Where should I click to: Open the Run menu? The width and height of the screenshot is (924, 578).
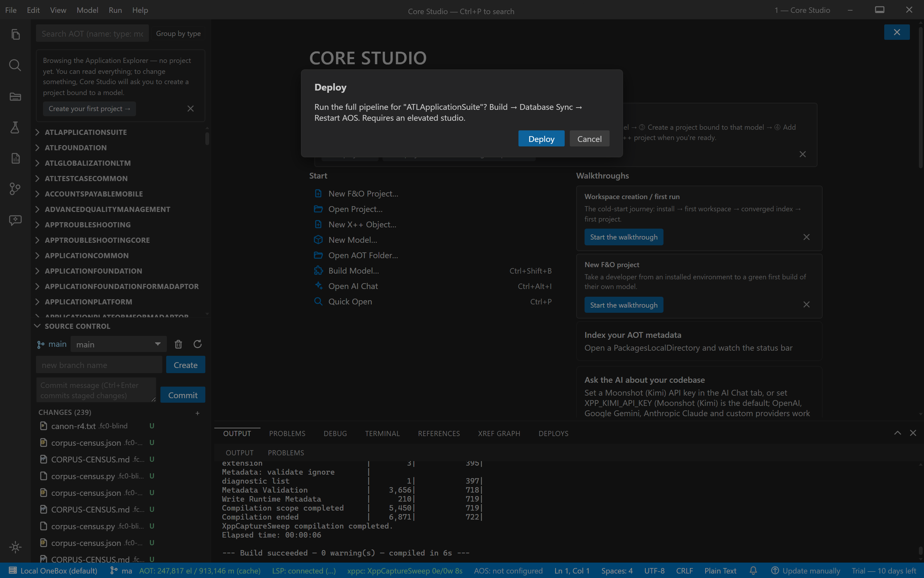tap(115, 10)
